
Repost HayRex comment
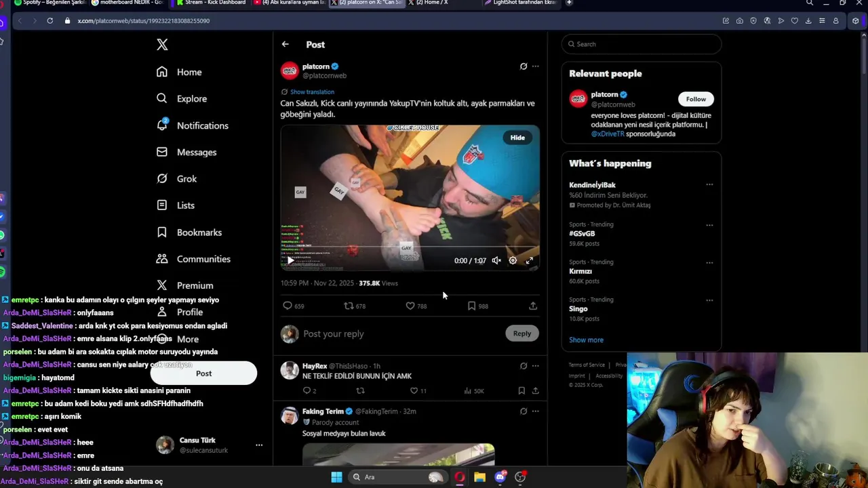(x=360, y=390)
